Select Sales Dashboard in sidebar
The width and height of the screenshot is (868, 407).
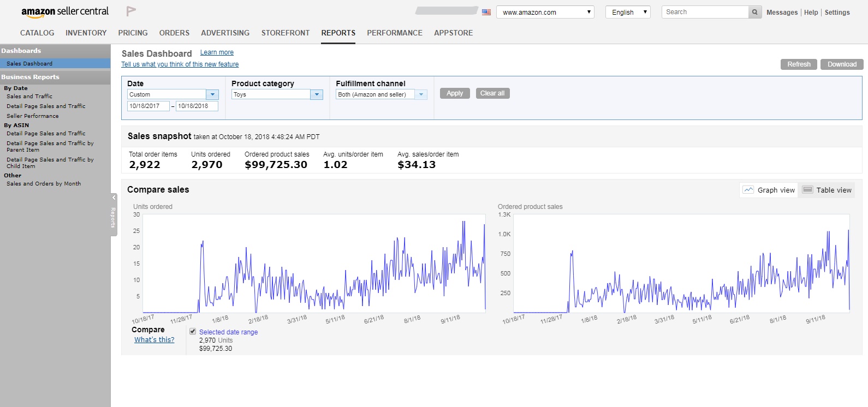click(x=55, y=64)
